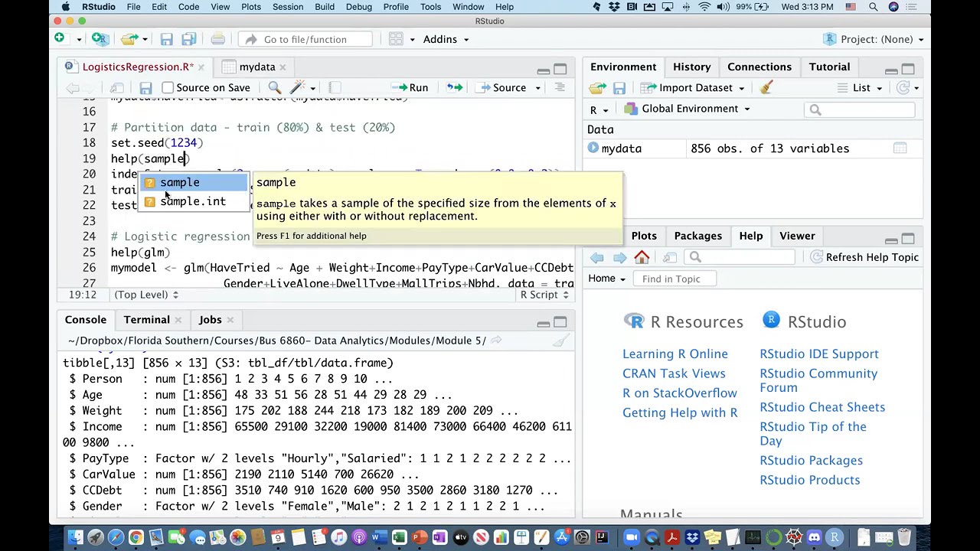
Task: Open the mydata editor tab
Action: pos(256,67)
